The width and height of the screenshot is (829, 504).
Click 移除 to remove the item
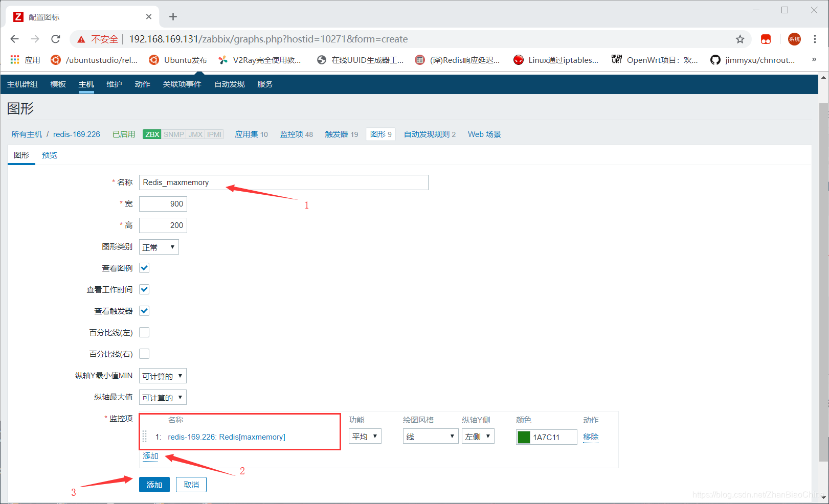591,437
